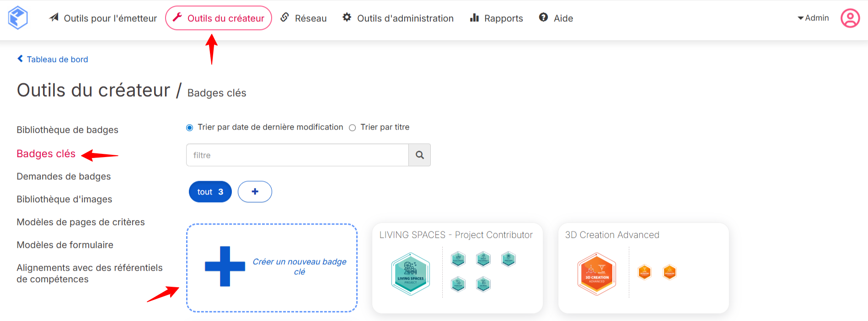The image size is (868, 321).
Task: Open the Aide help menu
Action: [x=556, y=18]
